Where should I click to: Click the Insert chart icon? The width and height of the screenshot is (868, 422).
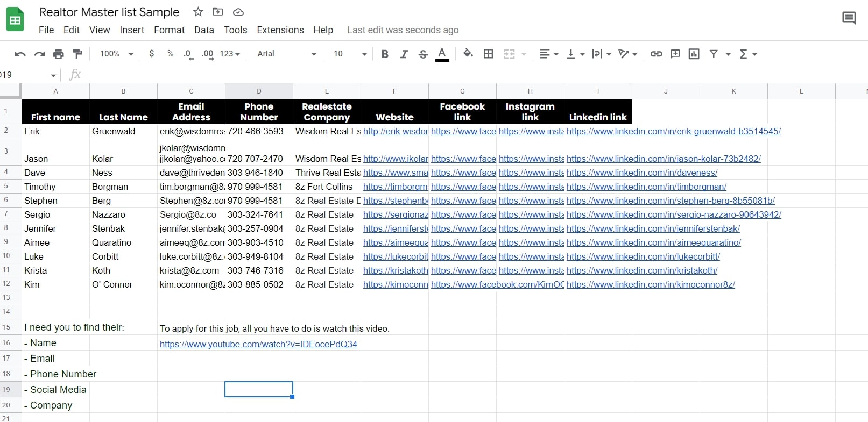694,54
